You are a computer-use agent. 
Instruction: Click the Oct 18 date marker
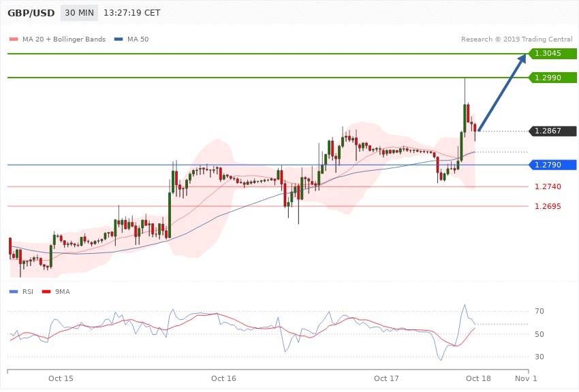click(478, 378)
